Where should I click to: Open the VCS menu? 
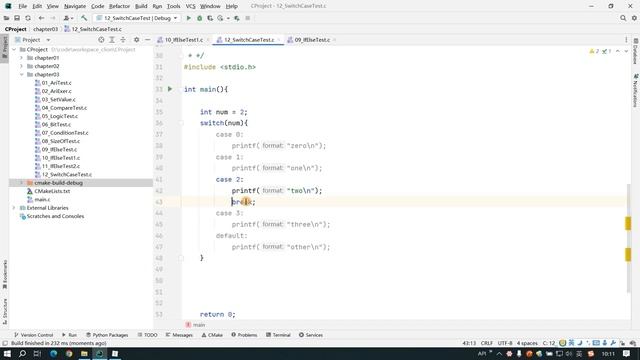[x=190, y=6]
